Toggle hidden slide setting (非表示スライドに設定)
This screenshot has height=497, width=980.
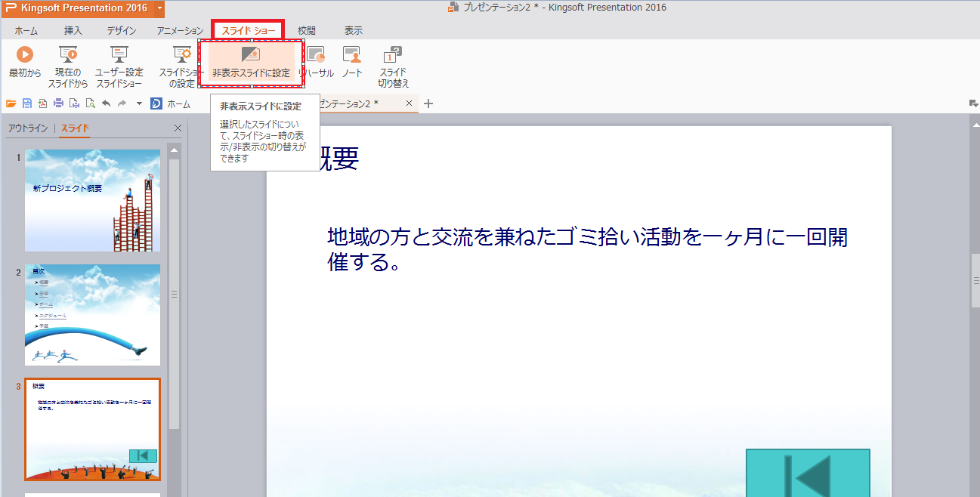[251, 63]
